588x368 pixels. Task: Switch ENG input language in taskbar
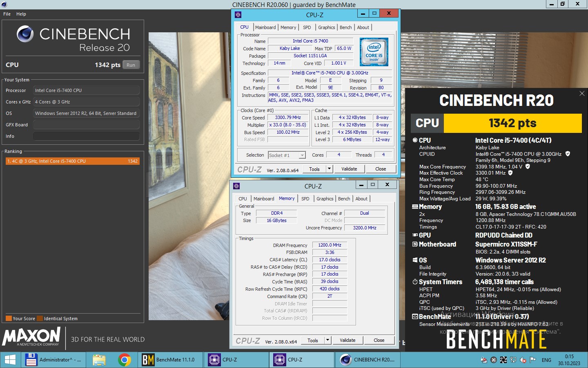pyautogui.click(x=546, y=360)
